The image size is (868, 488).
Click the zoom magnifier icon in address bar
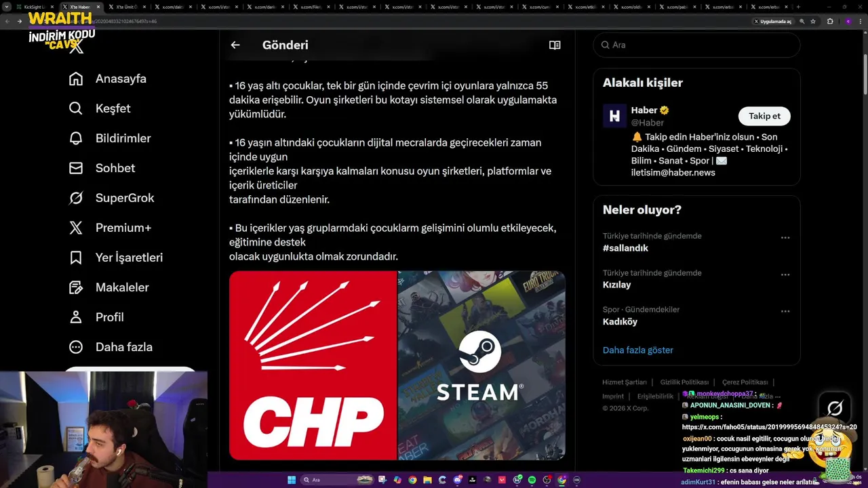click(x=802, y=21)
